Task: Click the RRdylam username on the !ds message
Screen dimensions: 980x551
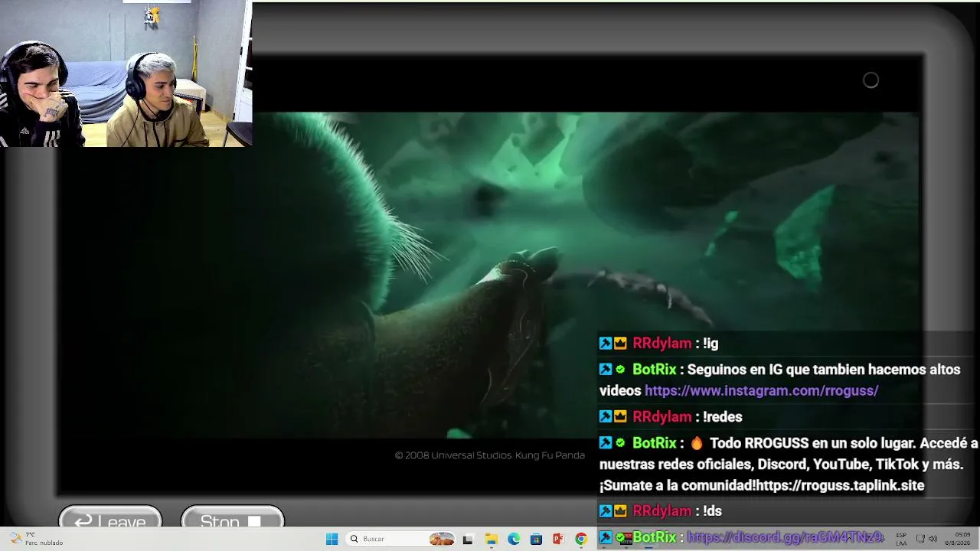Action: click(662, 511)
